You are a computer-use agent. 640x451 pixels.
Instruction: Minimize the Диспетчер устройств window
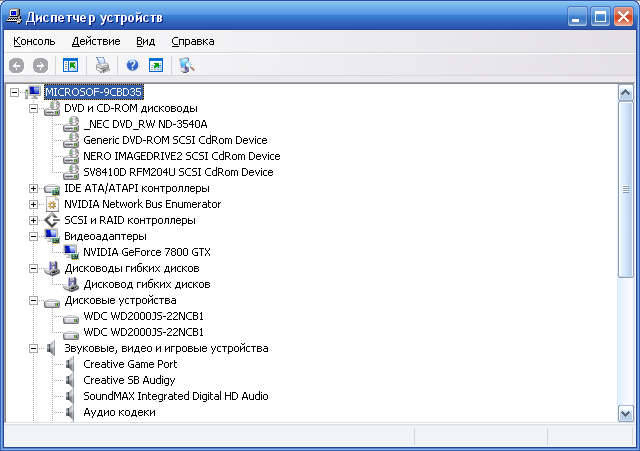[x=577, y=17]
